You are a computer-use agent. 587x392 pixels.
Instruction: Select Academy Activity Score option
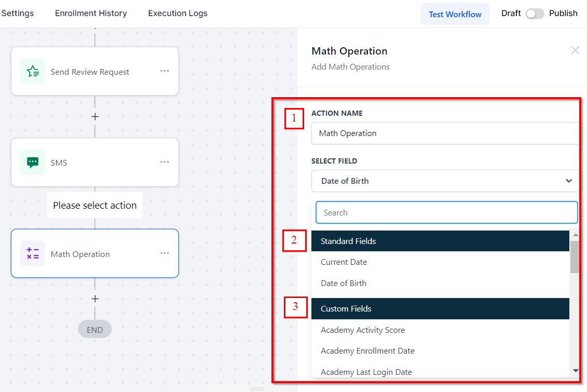pyautogui.click(x=440, y=330)
